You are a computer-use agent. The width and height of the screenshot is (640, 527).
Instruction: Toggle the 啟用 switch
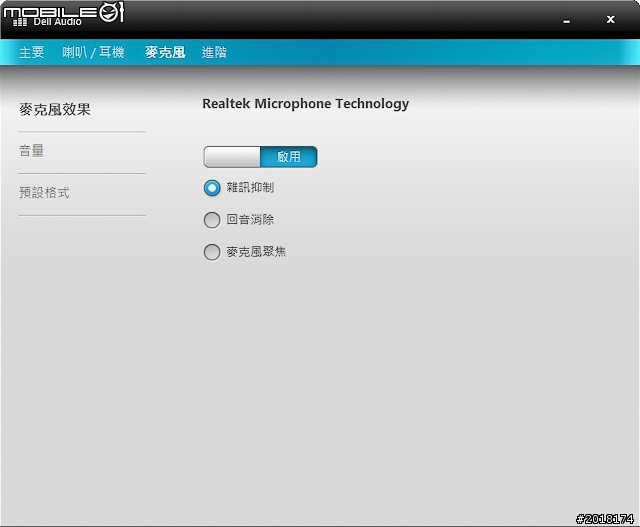click(x=260, y=157)
